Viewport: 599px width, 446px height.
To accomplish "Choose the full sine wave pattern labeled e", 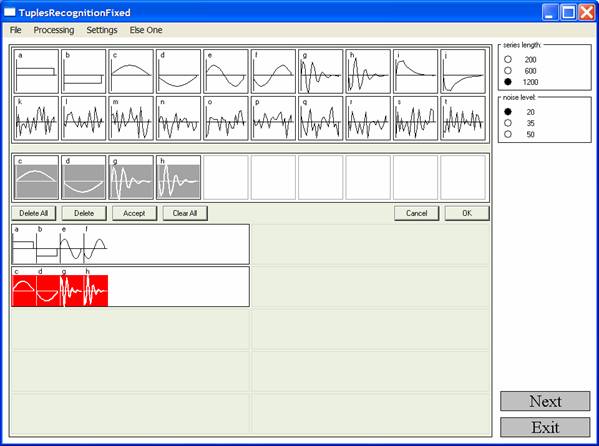I will 226,71.
